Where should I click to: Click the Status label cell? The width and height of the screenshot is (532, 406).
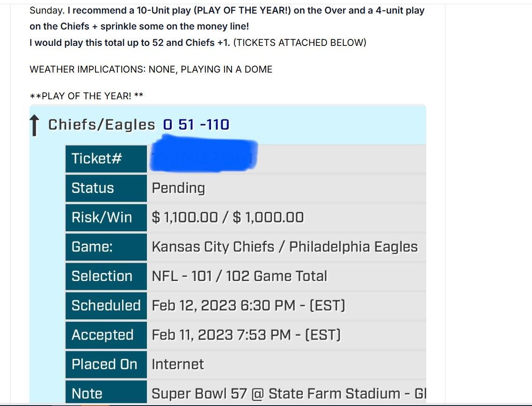tap(106, 188)
